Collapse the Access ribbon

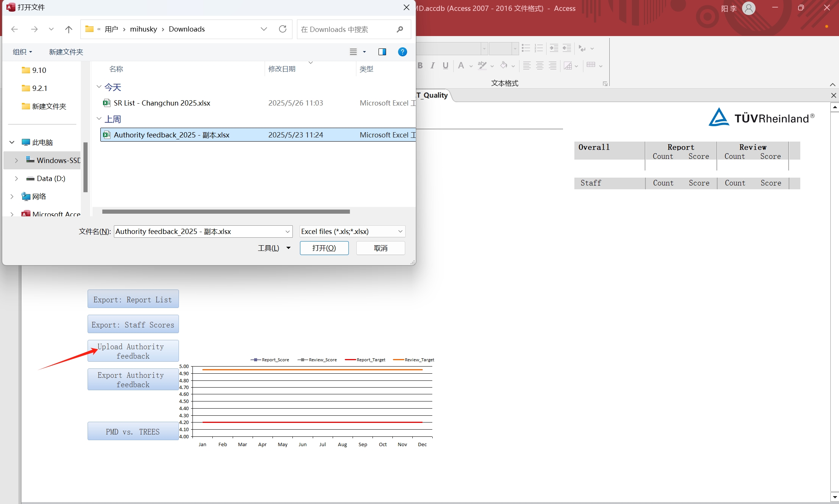832,85
